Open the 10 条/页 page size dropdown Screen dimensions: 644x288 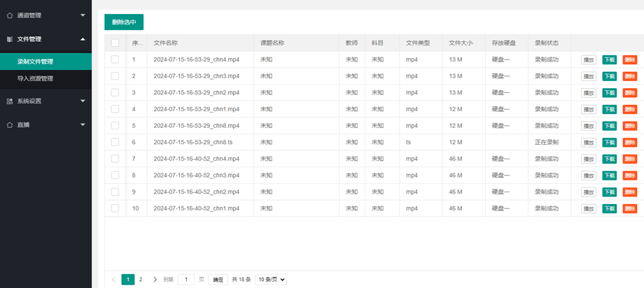[271, 280]
